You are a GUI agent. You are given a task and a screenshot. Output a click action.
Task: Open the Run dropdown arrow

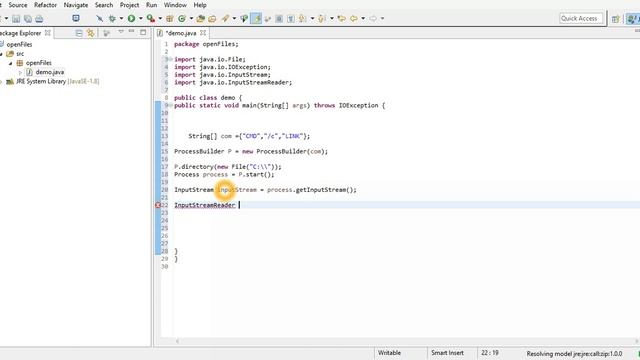pyautogui.click(x=140, y=18)
